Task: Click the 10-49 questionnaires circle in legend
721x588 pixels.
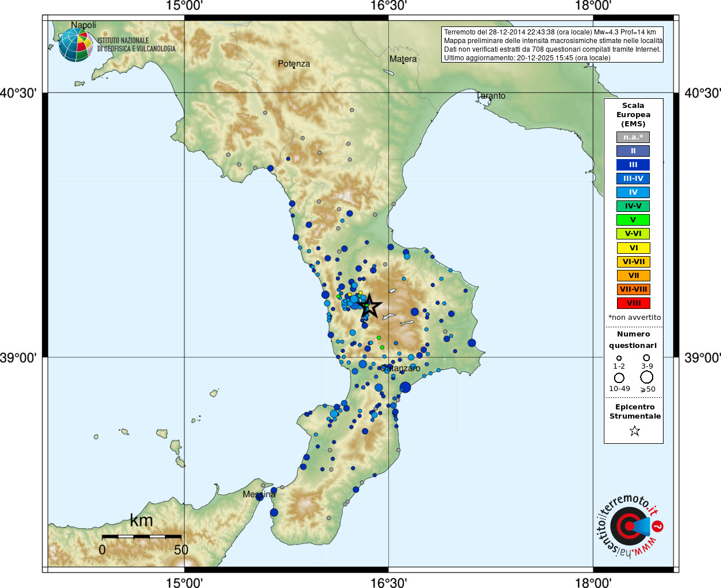Action: click(x=619, y=378)
